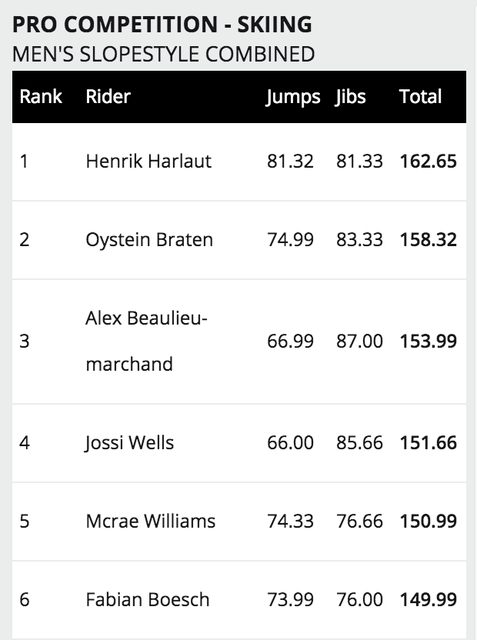
Task: Click total score 150.99
Action: click(x=428, y=521)
